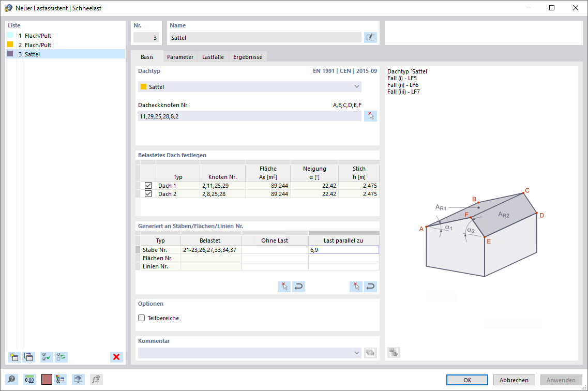588x391 pixels.
Task: Click the Knoten Nr. cell 2,11,25,29
Action: 223,186
